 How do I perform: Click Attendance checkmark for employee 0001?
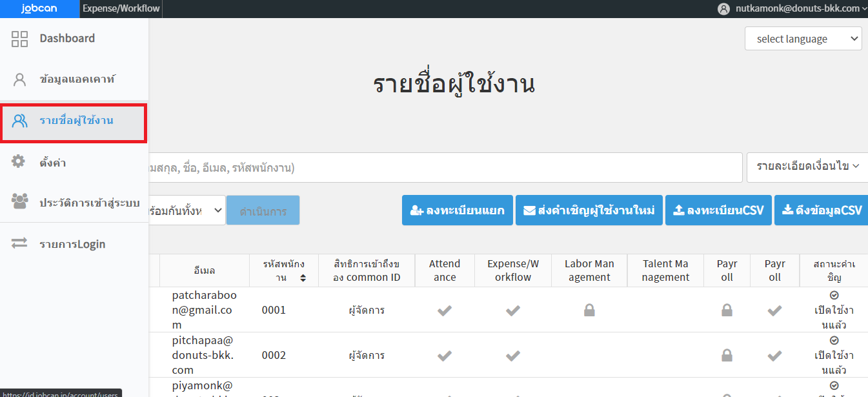click(444, 310)
